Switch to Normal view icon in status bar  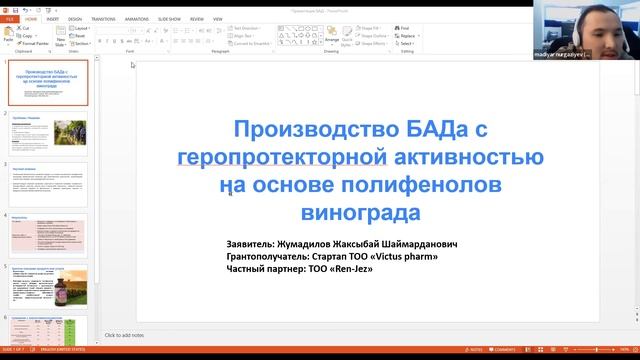[x=528, y=350]
